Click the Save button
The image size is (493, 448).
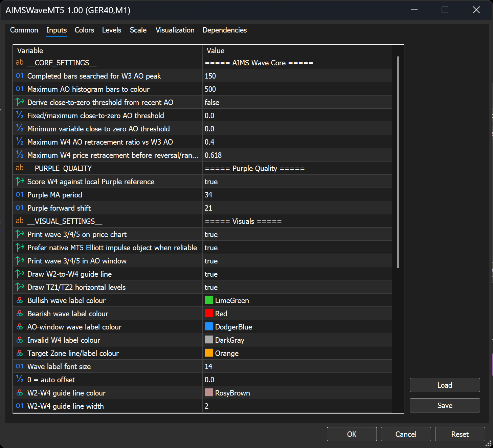(445, 405)
